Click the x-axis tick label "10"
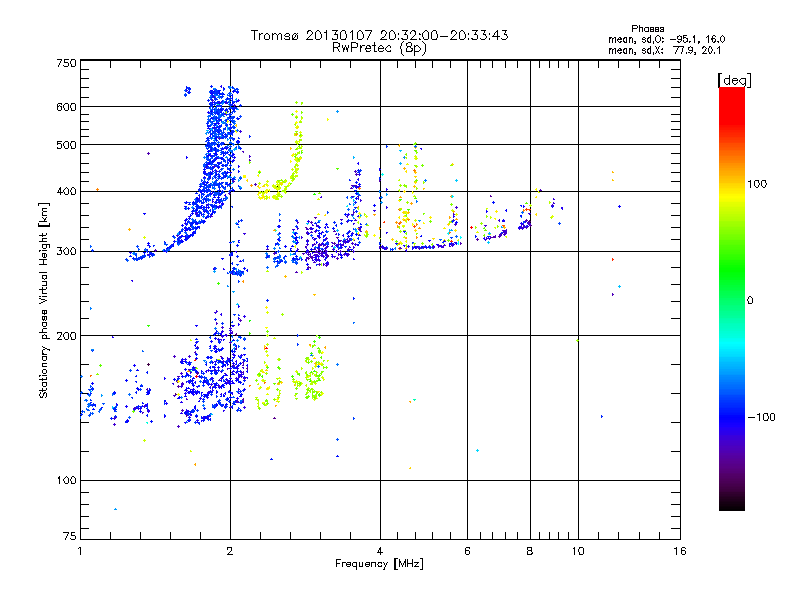This screenshot has height=600, width=800. (x=578, y=551)
